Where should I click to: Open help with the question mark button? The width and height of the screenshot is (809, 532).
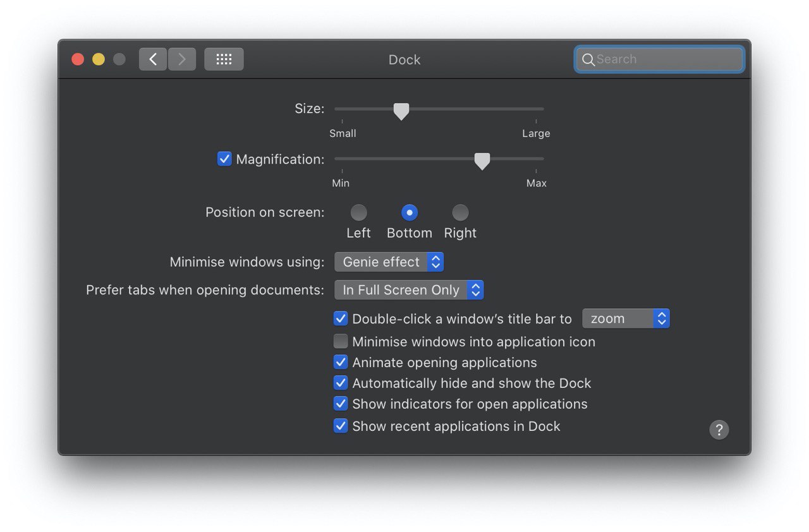click(x=719, y=430)
